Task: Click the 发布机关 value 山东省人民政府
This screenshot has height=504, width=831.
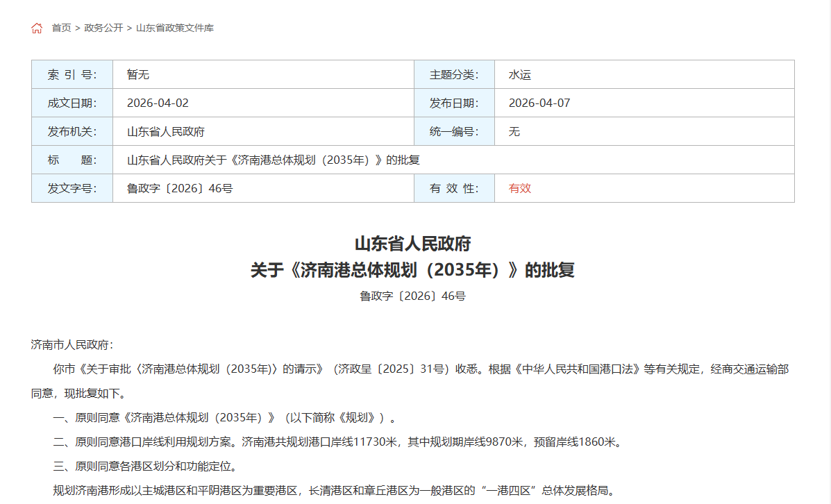Action: pyautogui.click(x=165, y=132)
